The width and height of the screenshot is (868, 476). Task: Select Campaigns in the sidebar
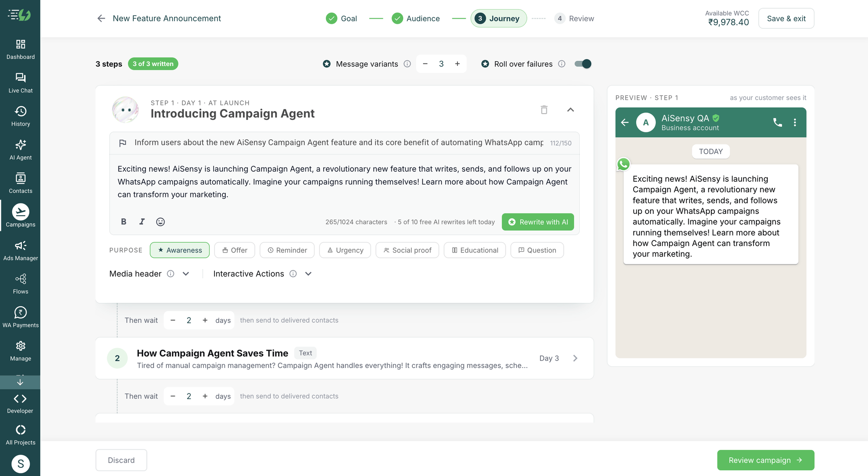pyautogui.click(x=20, y=216)
